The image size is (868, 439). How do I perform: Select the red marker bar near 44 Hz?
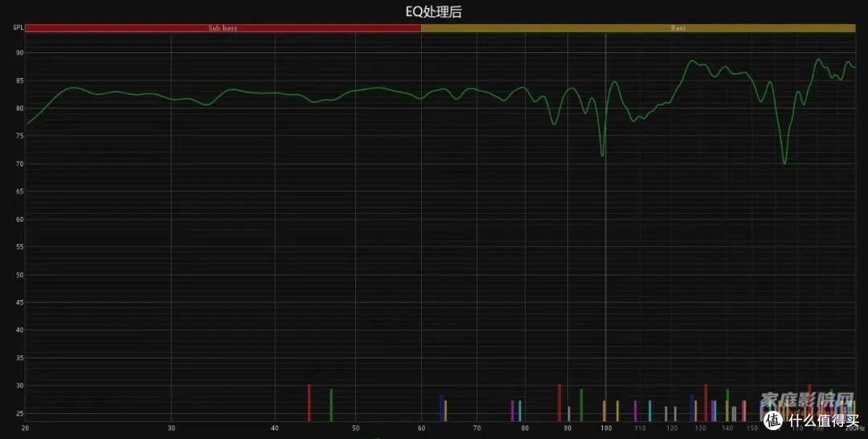click(309, 403)
